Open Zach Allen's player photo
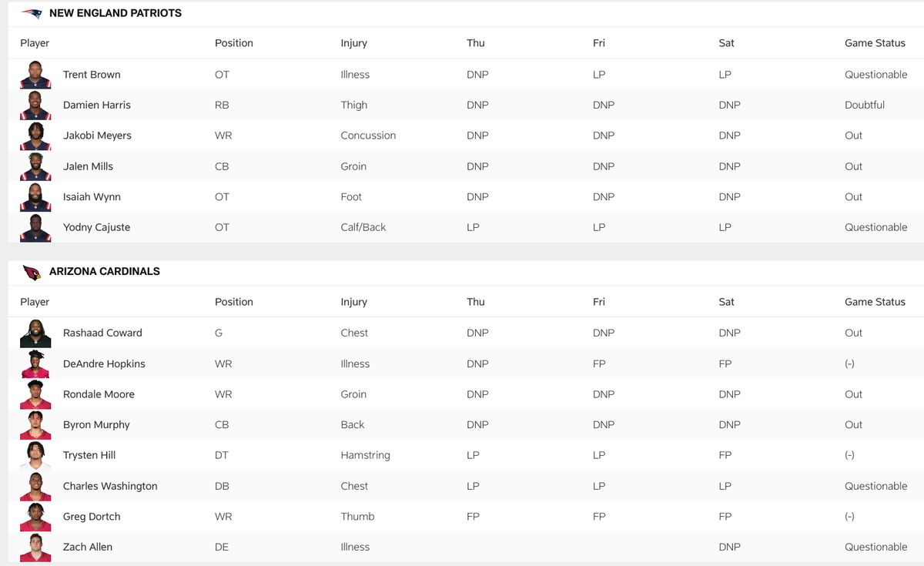The width and height of the screenshot is (924, 566). 35,547
